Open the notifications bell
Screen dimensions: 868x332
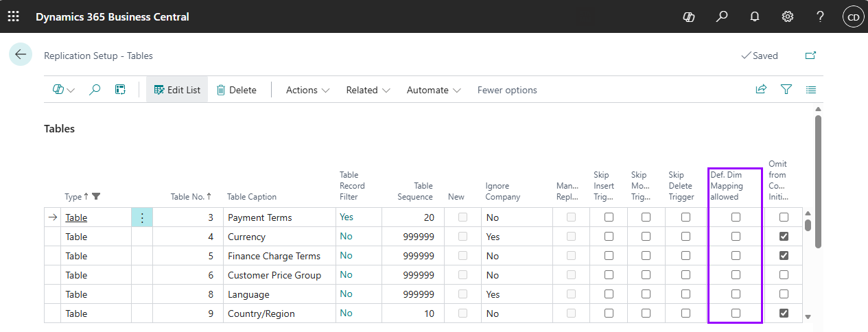[755, 16]
